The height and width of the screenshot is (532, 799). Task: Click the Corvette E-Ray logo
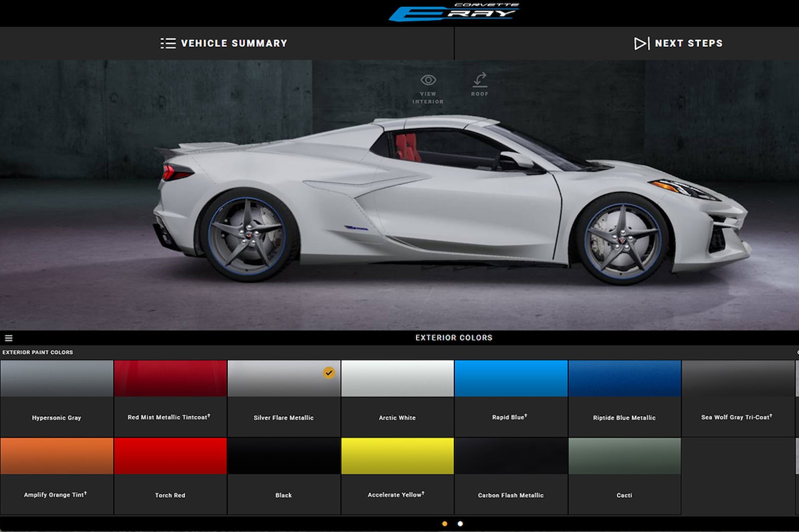[x=453, y=12]
